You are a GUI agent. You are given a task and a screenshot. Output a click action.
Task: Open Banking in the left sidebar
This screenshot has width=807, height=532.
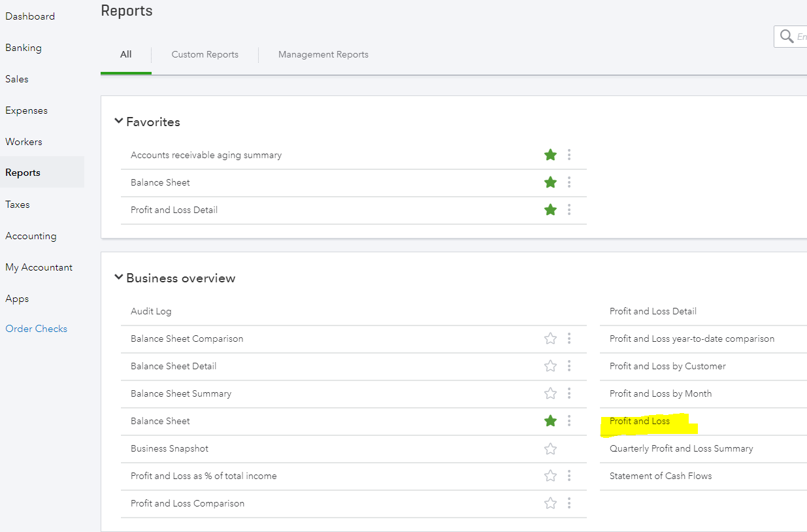tap(24, 48)
